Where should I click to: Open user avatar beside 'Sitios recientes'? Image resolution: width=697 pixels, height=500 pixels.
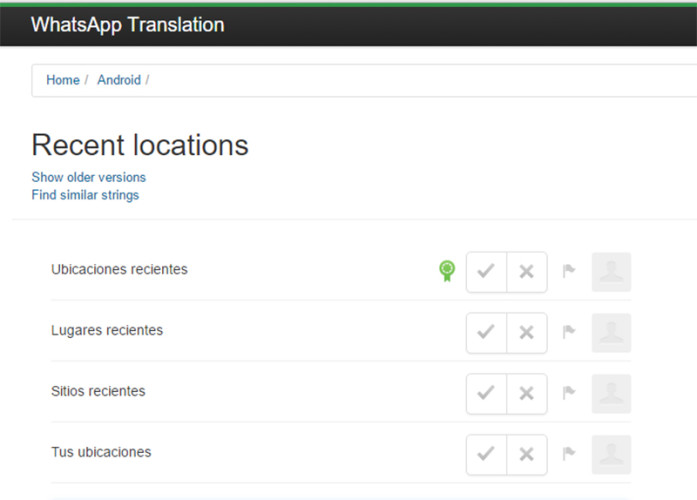tap(611, 394)
